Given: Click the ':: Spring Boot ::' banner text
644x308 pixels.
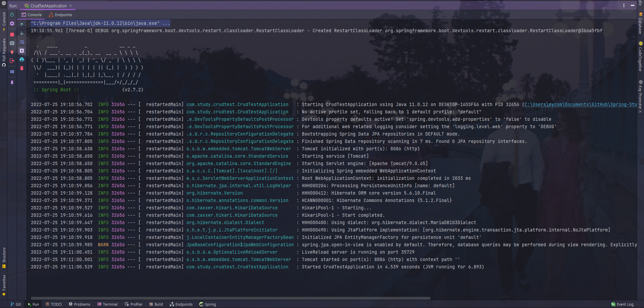Looking at the screenshot, I should (x=56, y=90).
